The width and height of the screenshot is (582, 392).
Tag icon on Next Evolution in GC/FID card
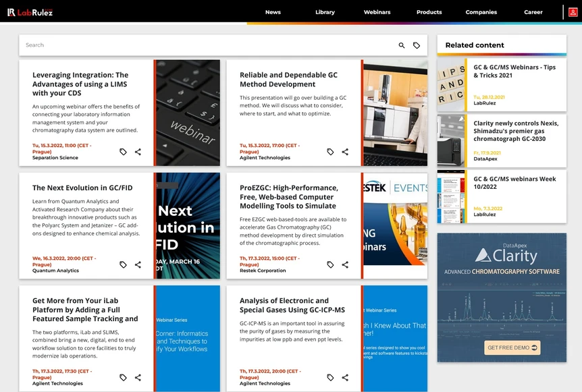coord(124,264)
